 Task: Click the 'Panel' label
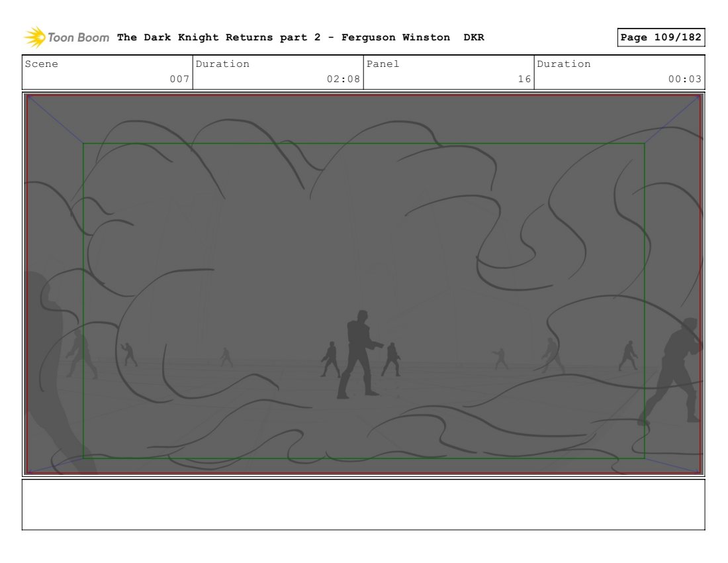(x=383, y=64)
